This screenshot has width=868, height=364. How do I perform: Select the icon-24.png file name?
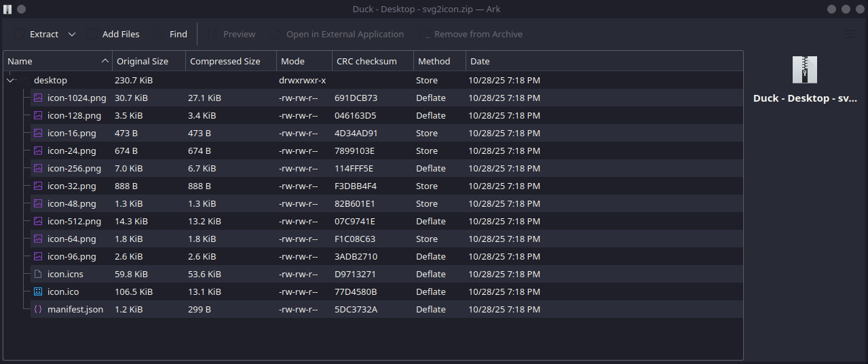point(71,150)
